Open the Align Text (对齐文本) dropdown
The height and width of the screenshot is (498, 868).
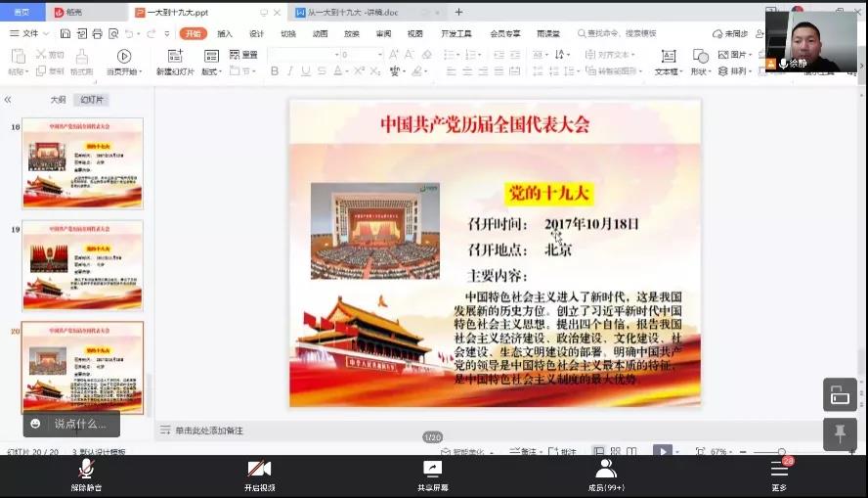pos(610,54)
